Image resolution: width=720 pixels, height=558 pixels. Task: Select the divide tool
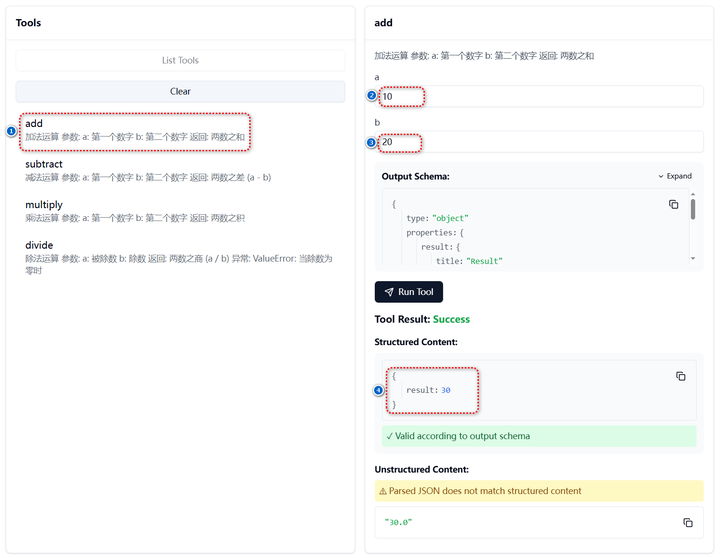point(179,257)
